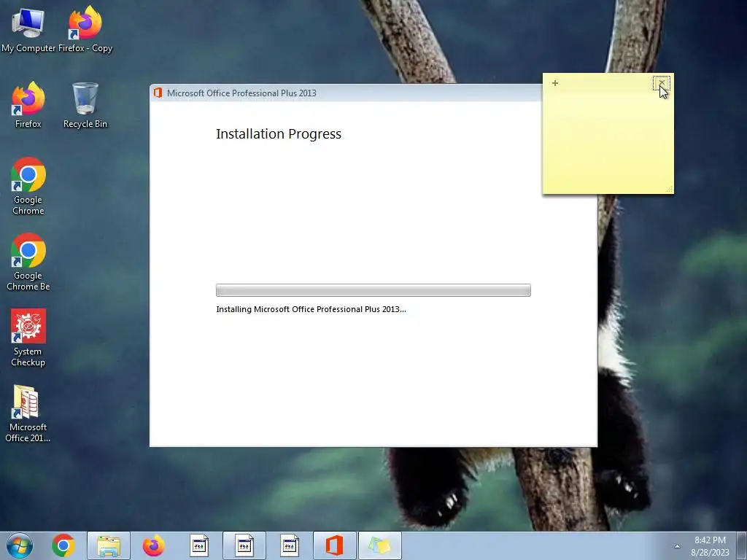Select the Microsoft Office 201... desktop shortcut
Image resolution: width=747 pixels, height=560 pixels.
point(28,413)
